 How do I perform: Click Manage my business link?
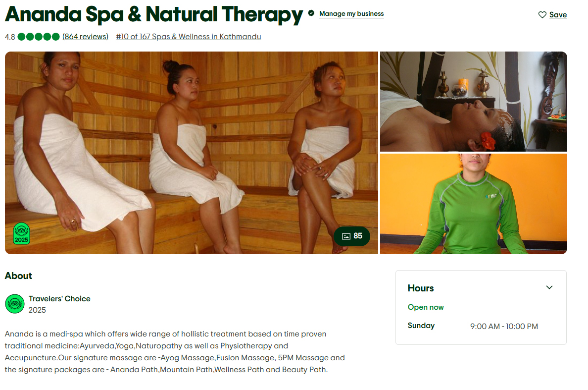click(351, 13)
